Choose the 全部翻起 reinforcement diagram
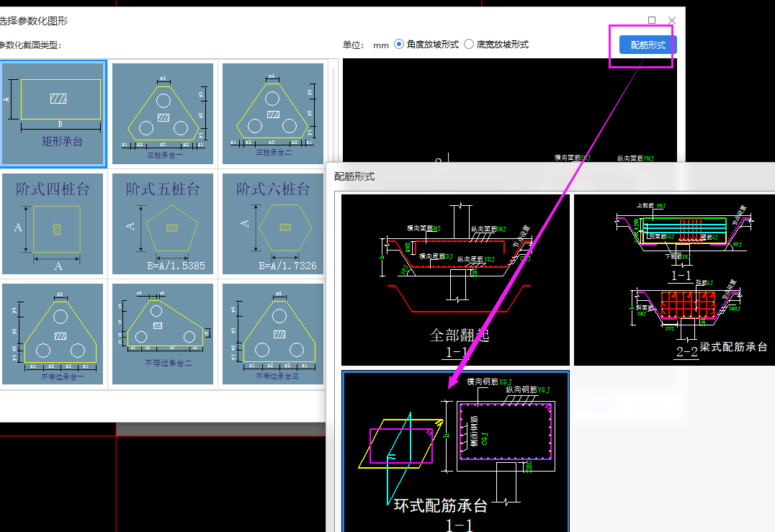This screenshot has width=775, height=532. point(455,279)
